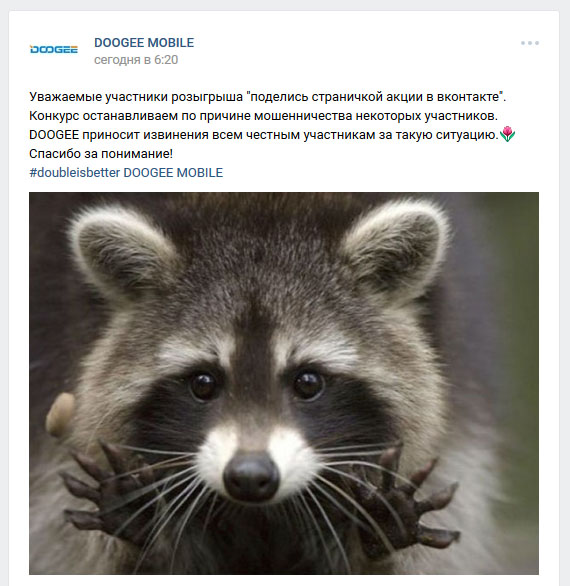570x586 pixels.
Task: Click the raccoon's left eye
Action: click(203, 386)
